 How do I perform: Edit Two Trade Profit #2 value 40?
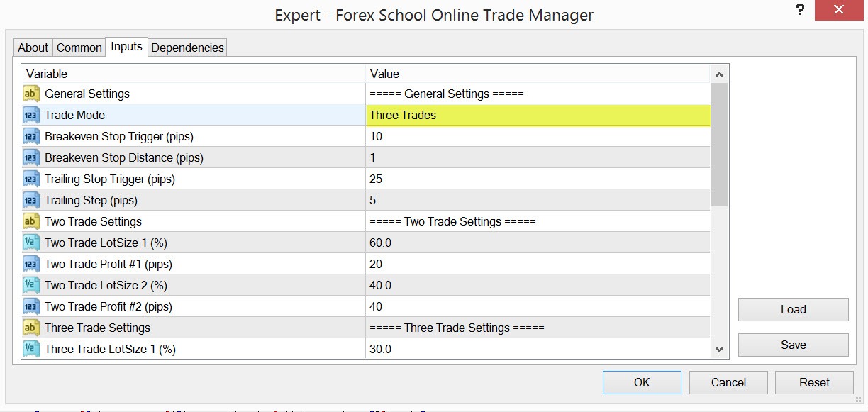point(538,306)
